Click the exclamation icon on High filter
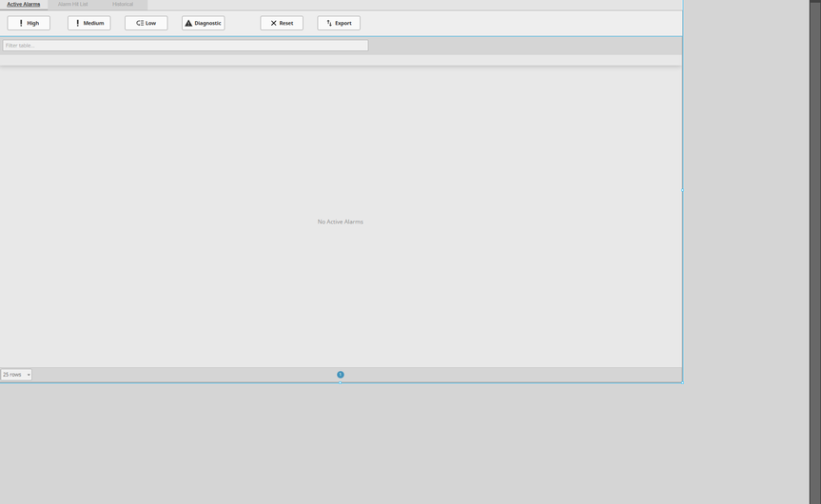Viewport: 821px width, 504px height. 21,23
